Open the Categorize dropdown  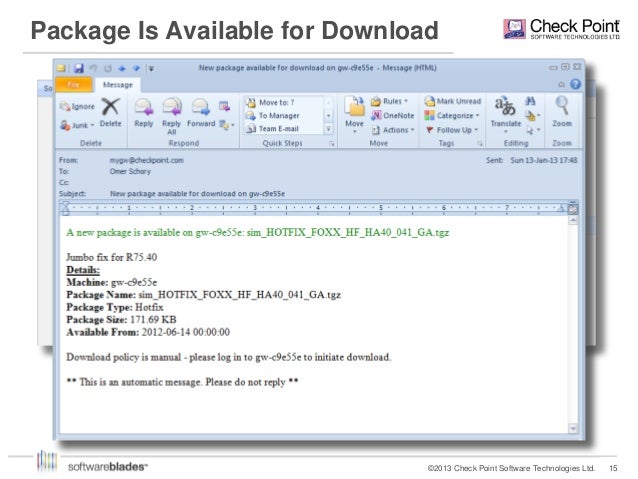(x=452, y=116)
